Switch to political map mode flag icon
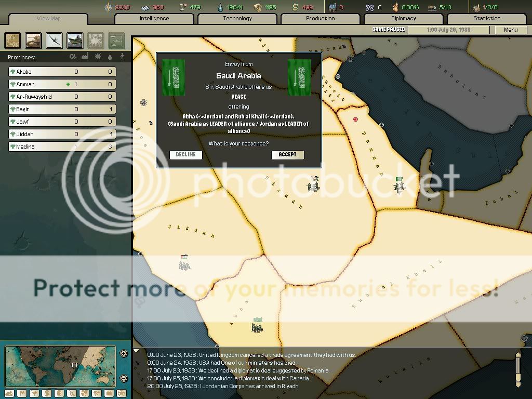 22,393
